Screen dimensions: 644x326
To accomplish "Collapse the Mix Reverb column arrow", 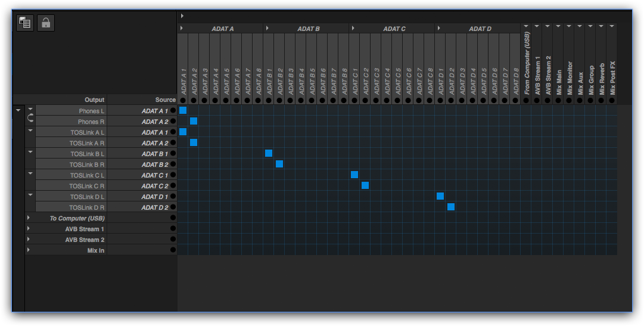I will tap(601, 26).
